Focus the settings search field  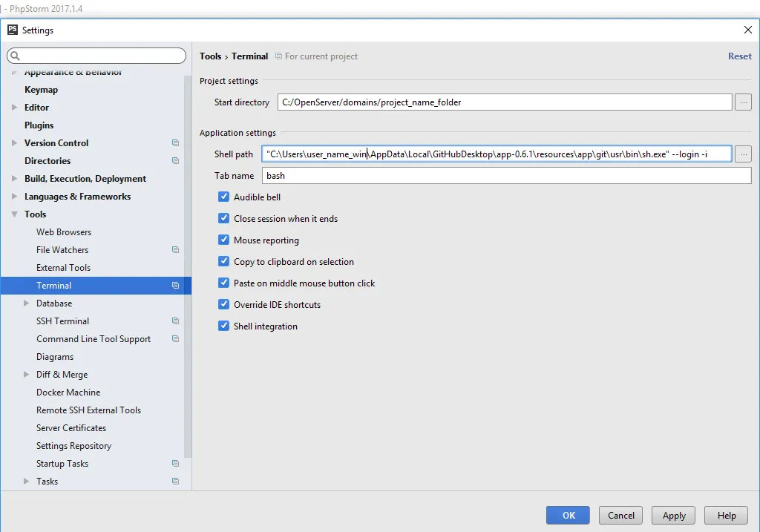pos(96,56)
